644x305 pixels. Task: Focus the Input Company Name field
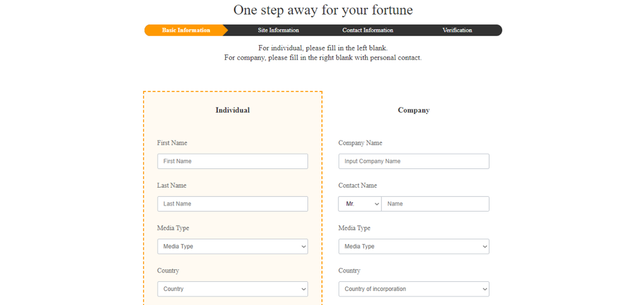[413, 161]
